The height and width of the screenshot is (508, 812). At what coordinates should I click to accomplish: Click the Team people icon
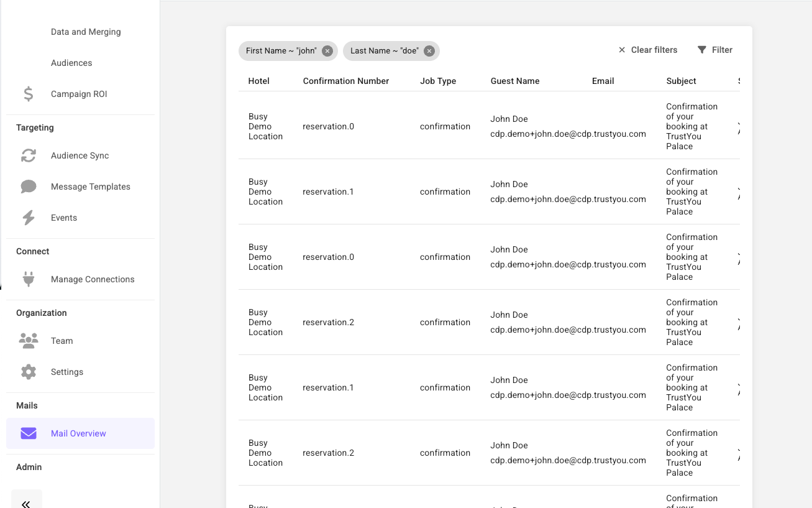(29, 341)
